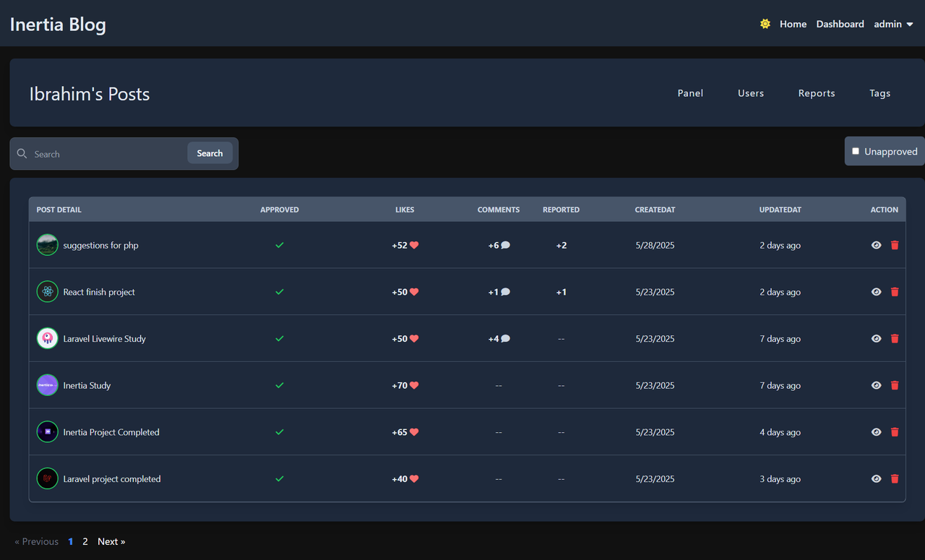
Task: Delete the Laravel Livewire Study post
Action: point(895,338)
